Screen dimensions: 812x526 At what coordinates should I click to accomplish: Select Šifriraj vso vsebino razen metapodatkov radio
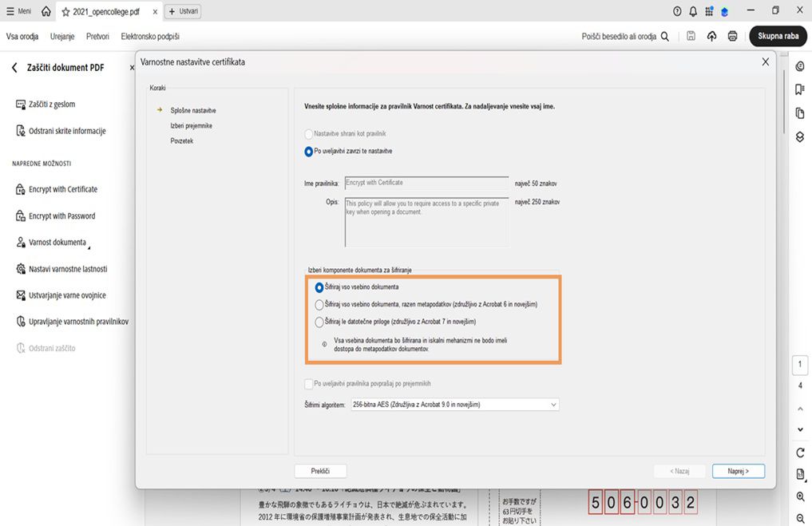[x=319, y=304]
